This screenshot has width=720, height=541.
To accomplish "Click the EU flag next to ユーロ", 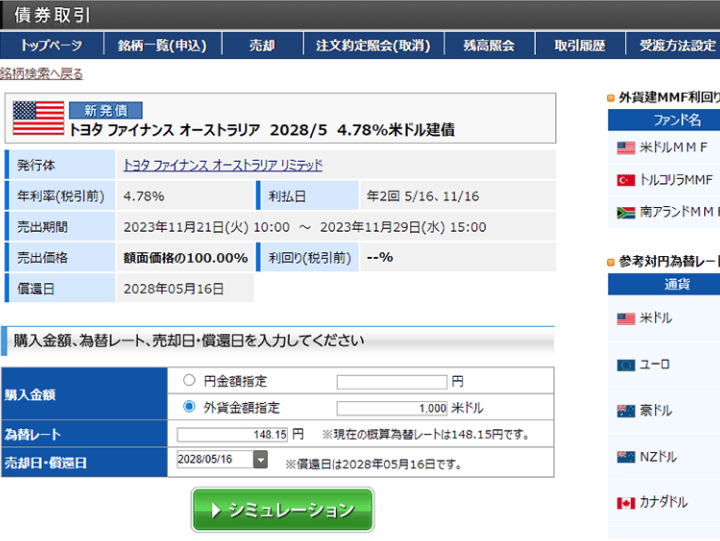I will [626, 365].
